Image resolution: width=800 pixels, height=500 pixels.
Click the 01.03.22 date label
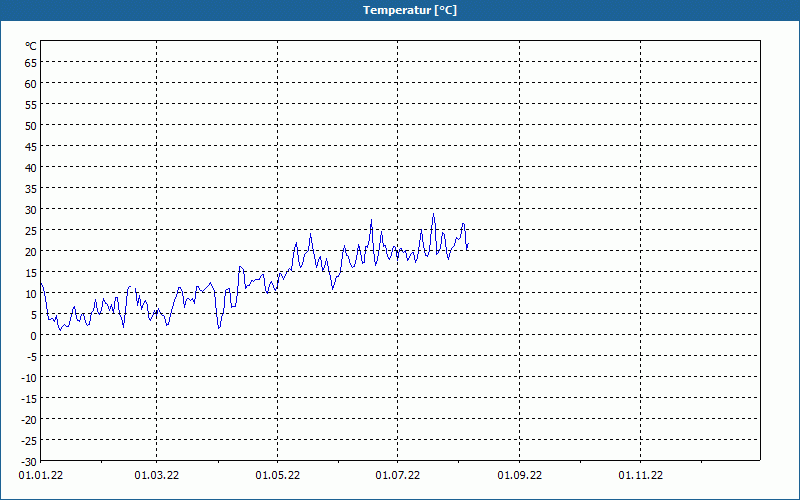[x=157, y=476]
